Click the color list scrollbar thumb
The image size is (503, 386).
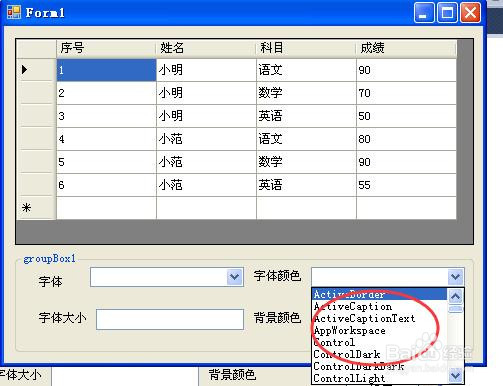[455, 309]
